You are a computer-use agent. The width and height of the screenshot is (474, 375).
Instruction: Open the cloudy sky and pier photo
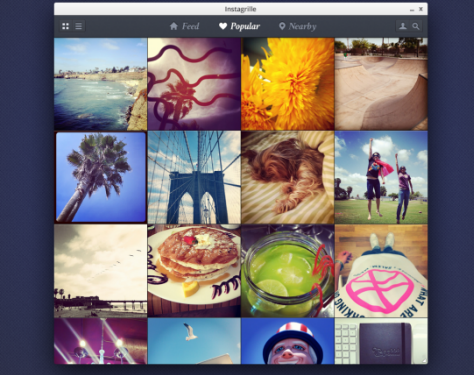point(100,271)
